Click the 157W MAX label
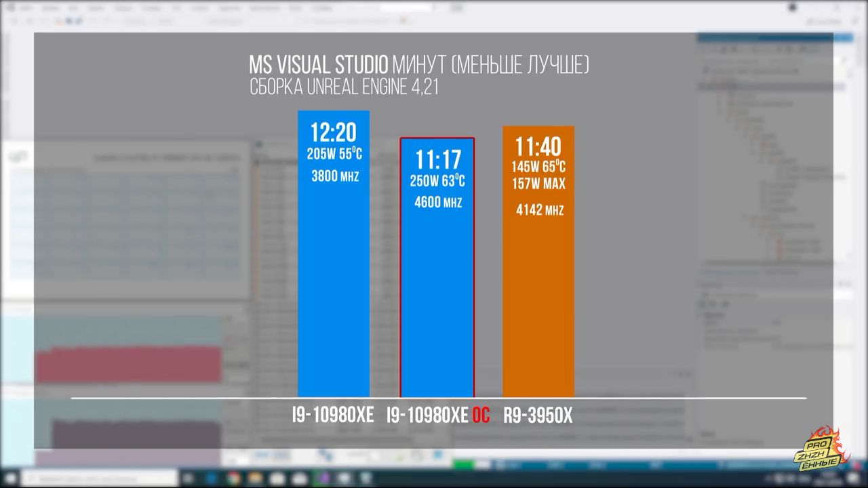The height and width of the screenshot is (488, 868). [538, 184]
